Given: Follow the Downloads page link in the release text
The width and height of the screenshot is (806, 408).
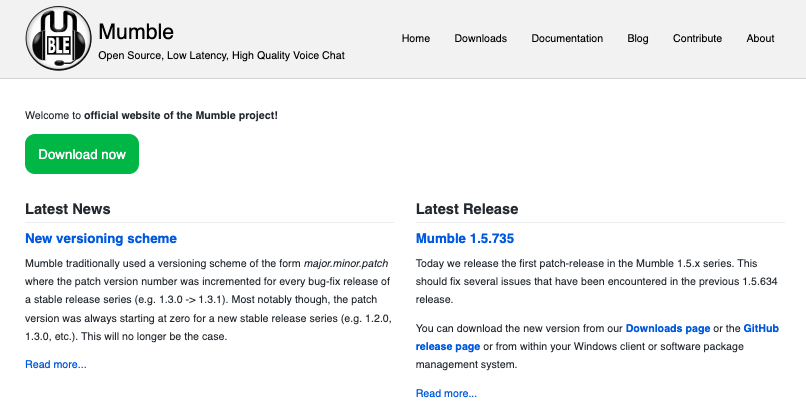Looking at the screenshot, I should (669, 328).
